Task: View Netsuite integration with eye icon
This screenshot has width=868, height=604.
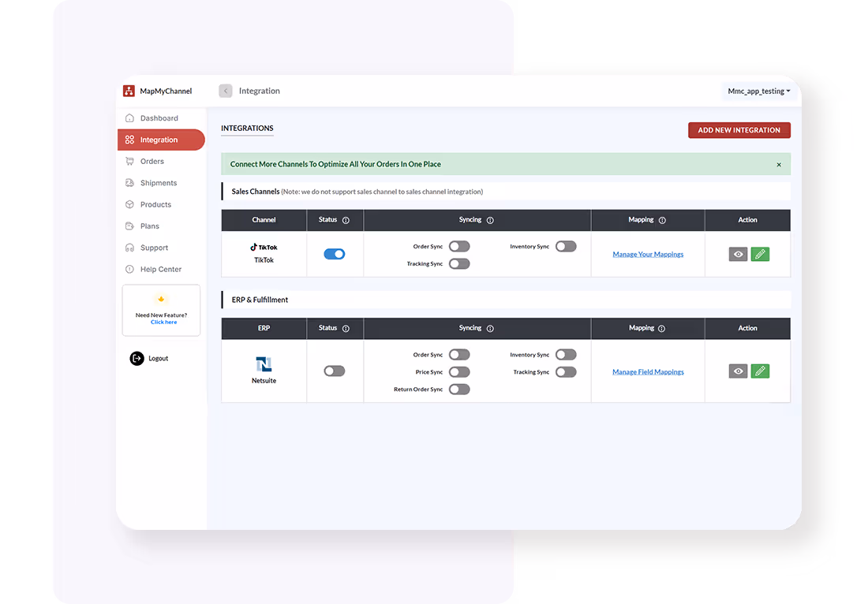Action: (738, 371)
